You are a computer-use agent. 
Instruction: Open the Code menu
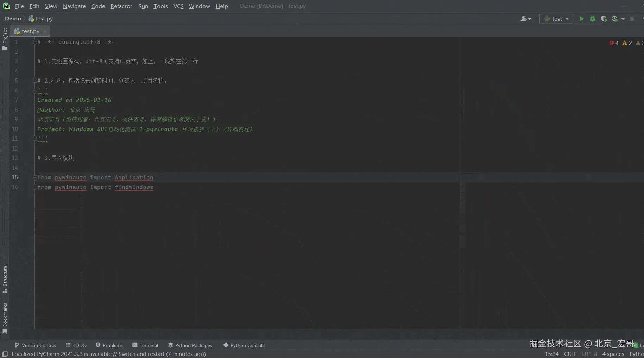[98, 6]
